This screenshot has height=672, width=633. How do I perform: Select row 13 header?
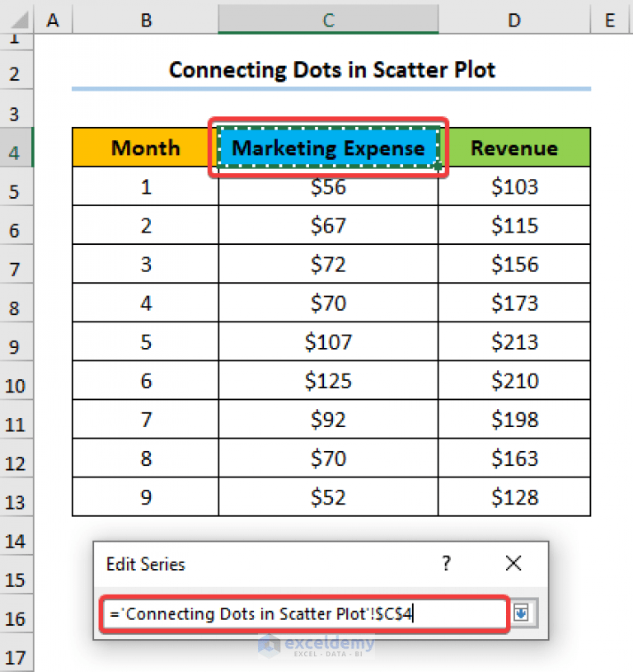coord(16,497)
